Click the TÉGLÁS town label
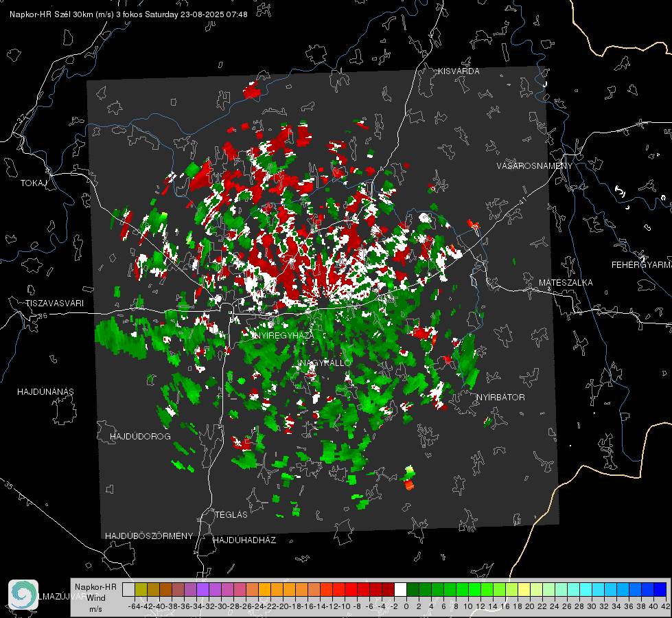Image resolution: width=672 pixels, height=618 pixels. click(231, 515)
